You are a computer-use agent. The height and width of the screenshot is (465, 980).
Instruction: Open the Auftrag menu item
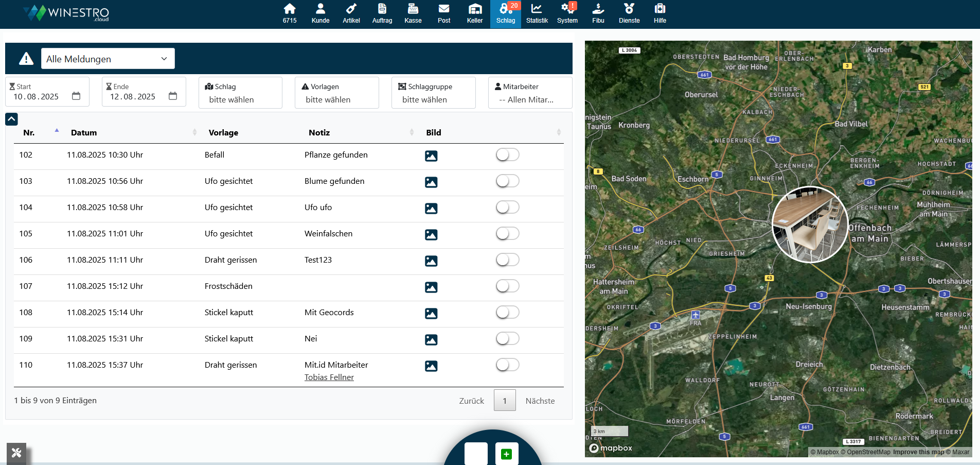(382, 14)
